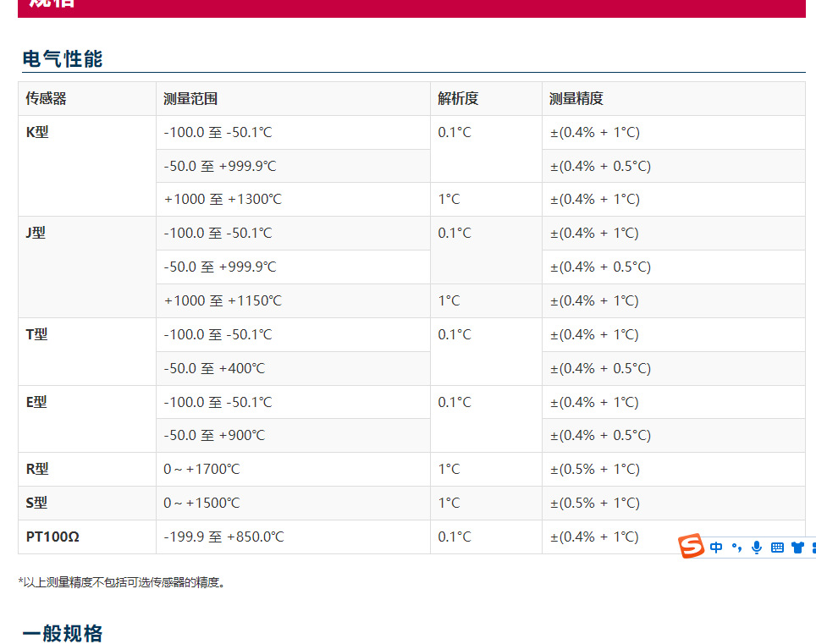The height and width of the screenshot is (644, 816).
Task: Click the 电气性能 section heading
Action: 63,59
